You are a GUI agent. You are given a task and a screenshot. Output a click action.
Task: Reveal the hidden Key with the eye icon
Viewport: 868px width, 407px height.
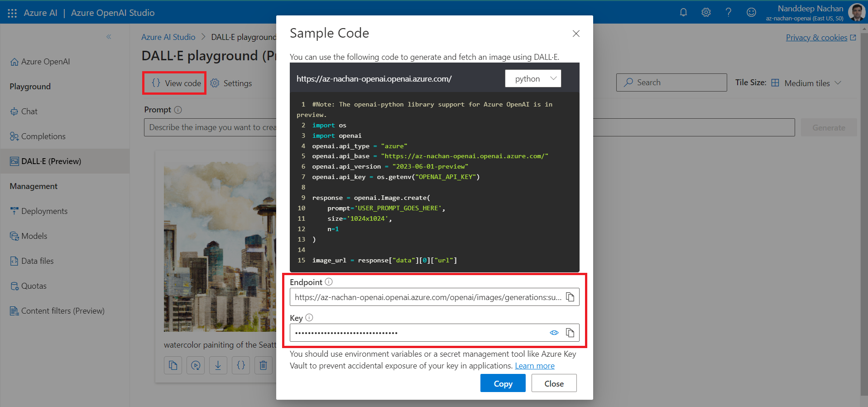click(554, 333)
